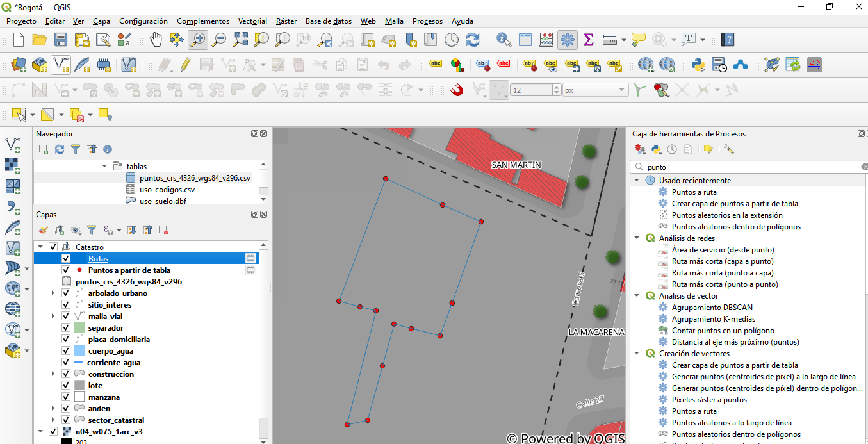Click the lote gray color swatch
This screenshot has height=444, width=868.
79,386
